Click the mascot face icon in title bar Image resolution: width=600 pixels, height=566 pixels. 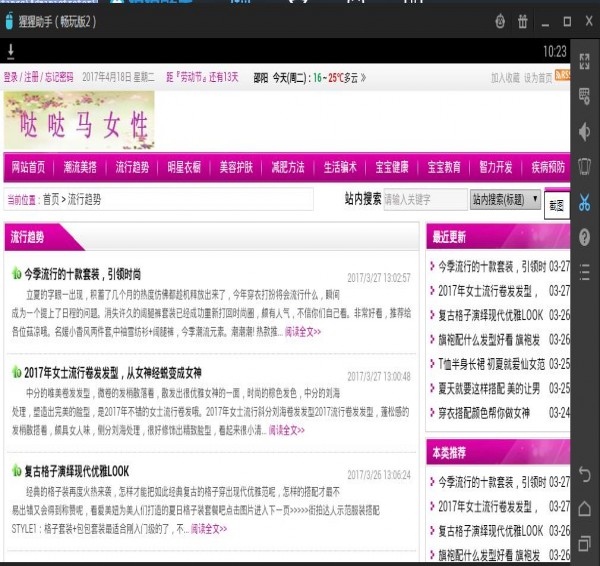pos(500,21)
